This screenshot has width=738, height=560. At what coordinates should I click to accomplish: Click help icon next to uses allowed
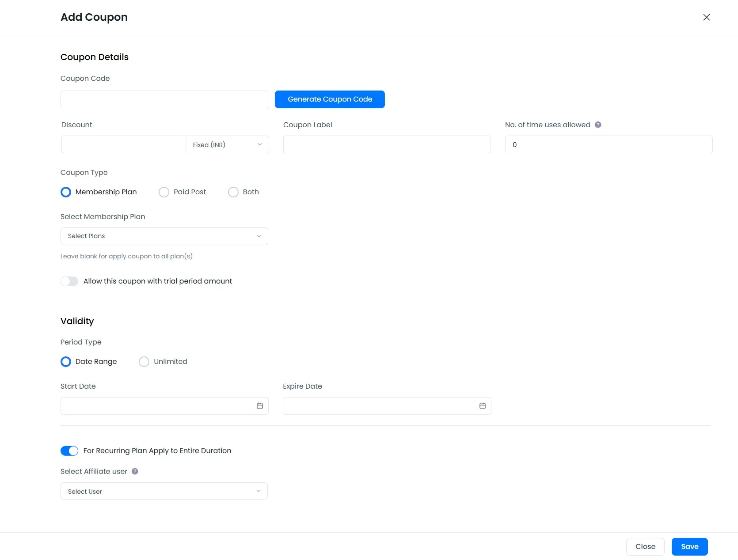tap(598, 125)
